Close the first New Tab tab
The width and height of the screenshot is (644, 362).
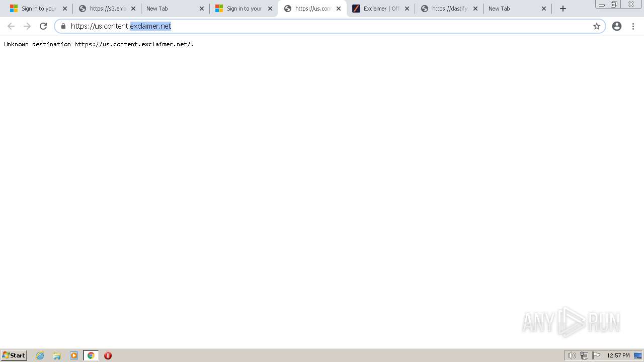click(x=202, y=9)
